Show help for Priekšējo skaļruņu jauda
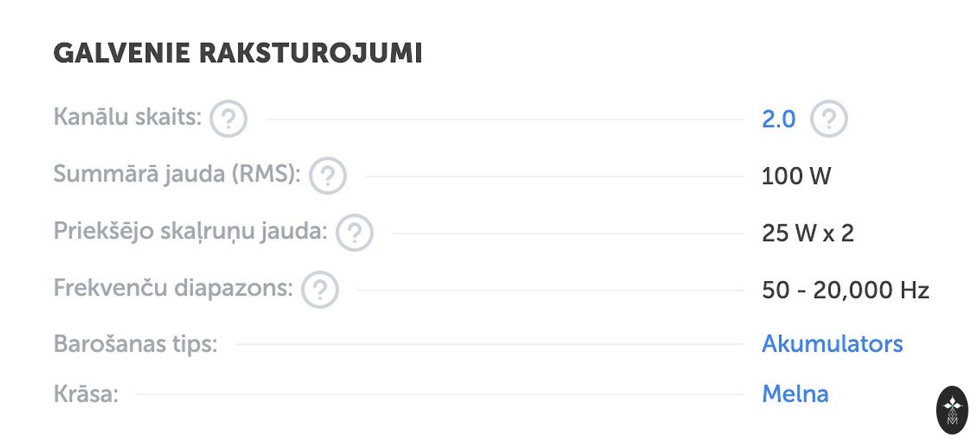 [x=354, y=233]
